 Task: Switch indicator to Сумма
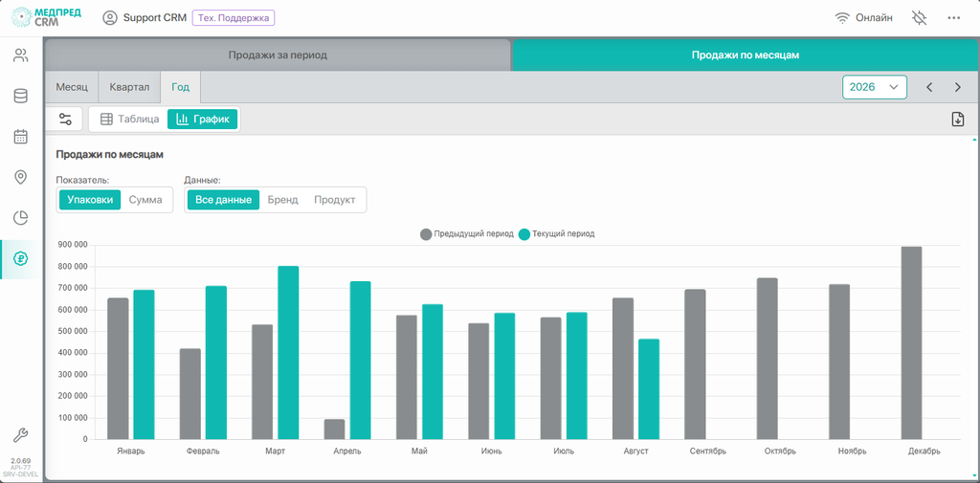click(x=145, y=200)
